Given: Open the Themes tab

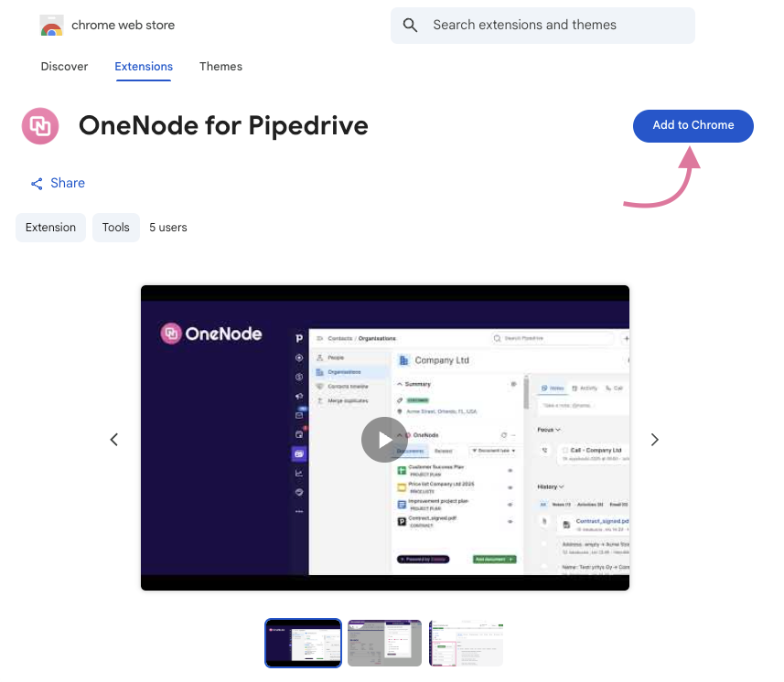Looking at the screenshot, I should 220,67.
